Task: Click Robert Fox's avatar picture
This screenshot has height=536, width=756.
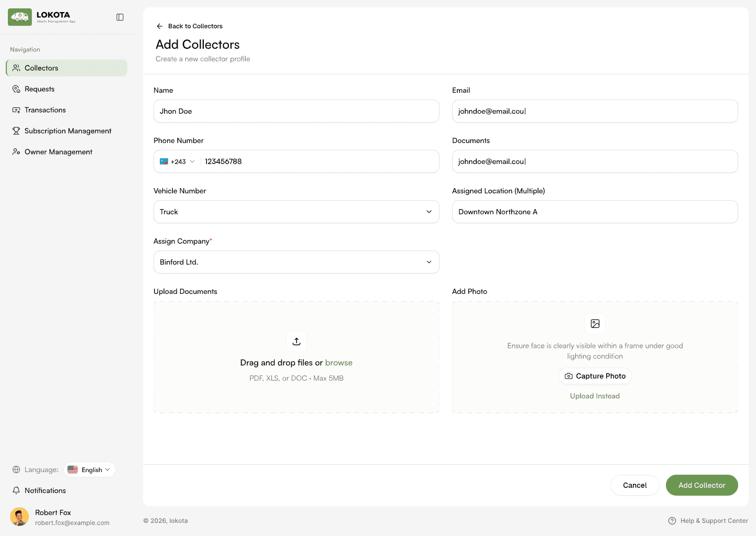Action: (x=19, y=517)
